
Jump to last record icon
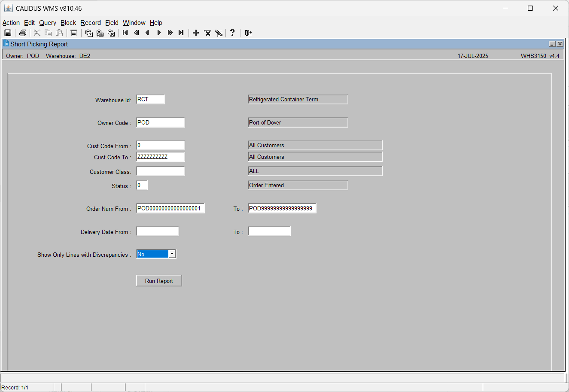click(x=181, y=33)
